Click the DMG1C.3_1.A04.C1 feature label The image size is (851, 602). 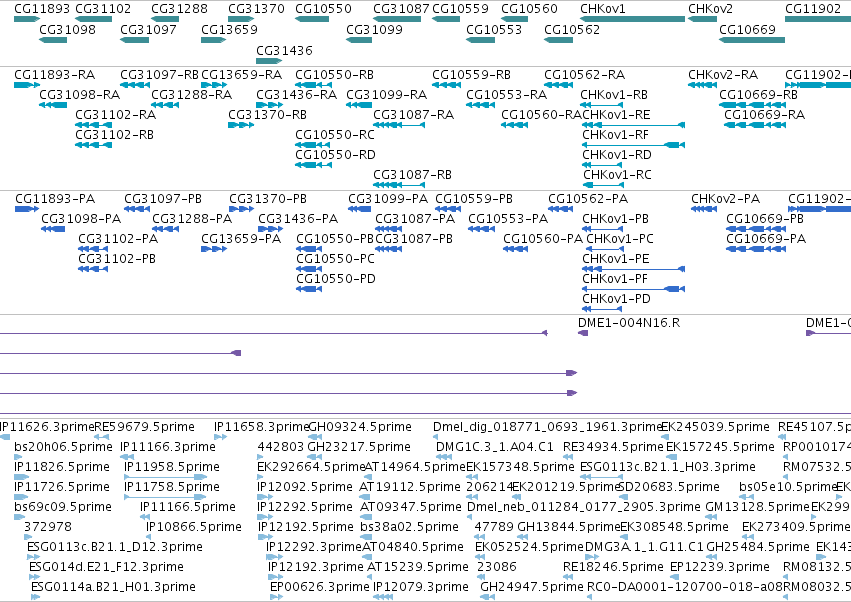click(494, 447)
